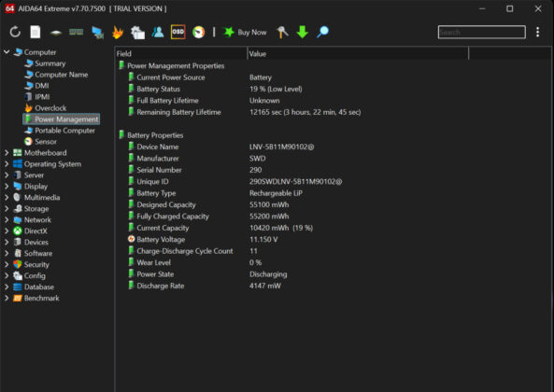Expand the Network node
The height and width of the screenshot is (392, 554).
[7, 220]
